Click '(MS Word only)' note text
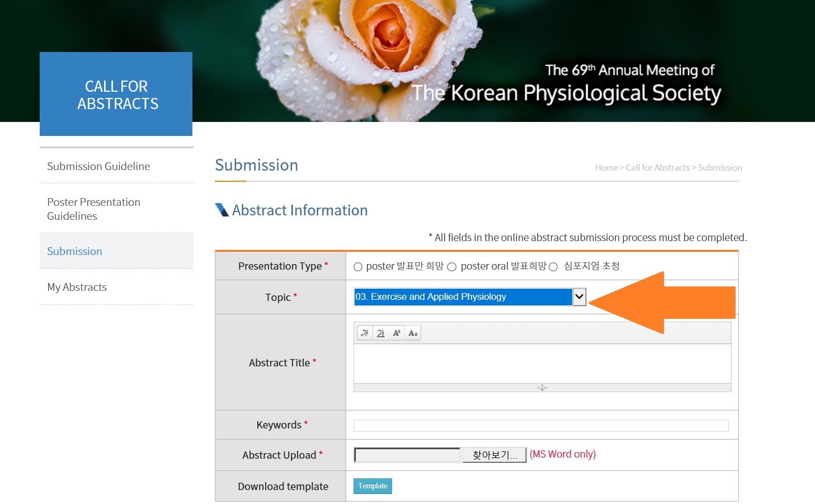Screen dimensions: 815x504 [563, 454]
